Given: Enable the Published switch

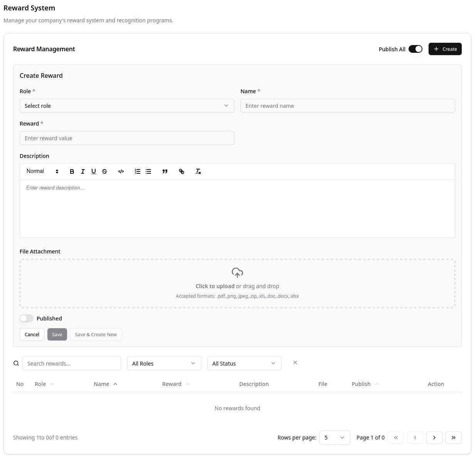Looking at the screenshot, I should [x=27, y=318].
